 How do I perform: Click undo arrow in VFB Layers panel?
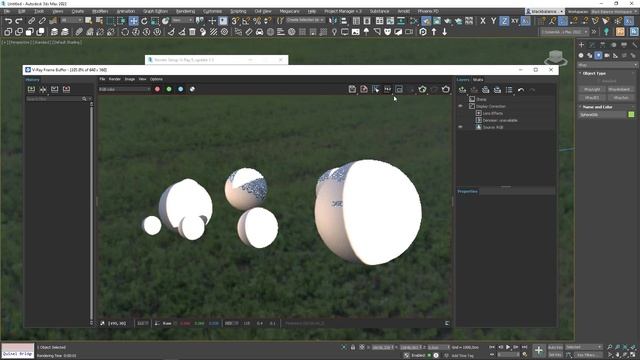[x=521, y=90]
